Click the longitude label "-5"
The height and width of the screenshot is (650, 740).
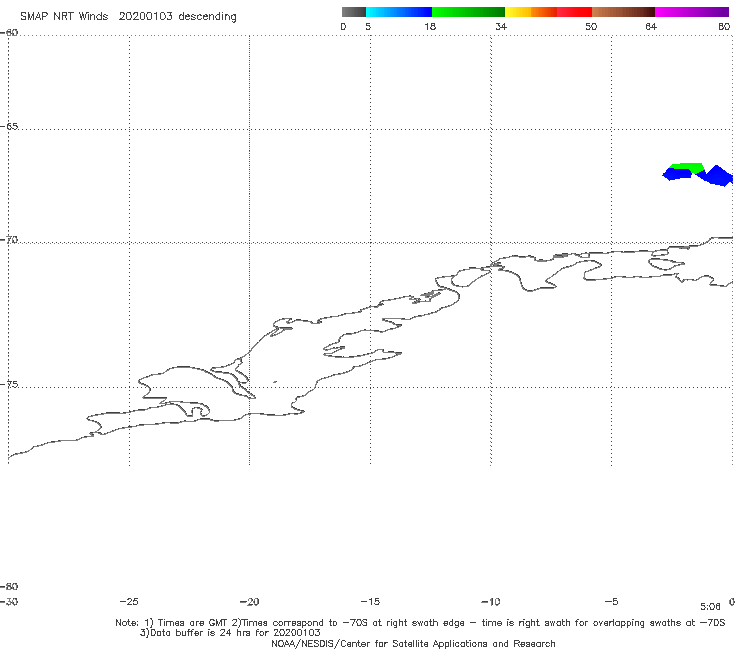612,602
